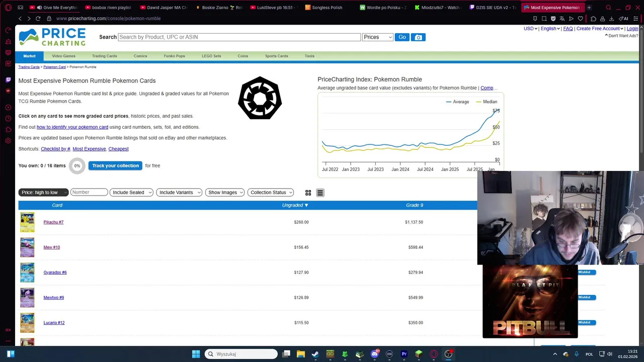Open Discord from the taskbar
The width and height of the screenshot is (644, 362).
[x=375, y=354]
